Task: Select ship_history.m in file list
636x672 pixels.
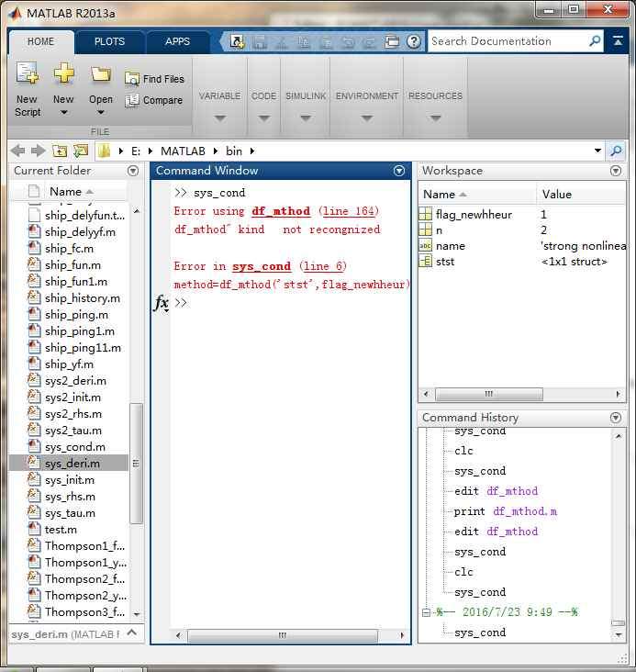Action: 83,298
